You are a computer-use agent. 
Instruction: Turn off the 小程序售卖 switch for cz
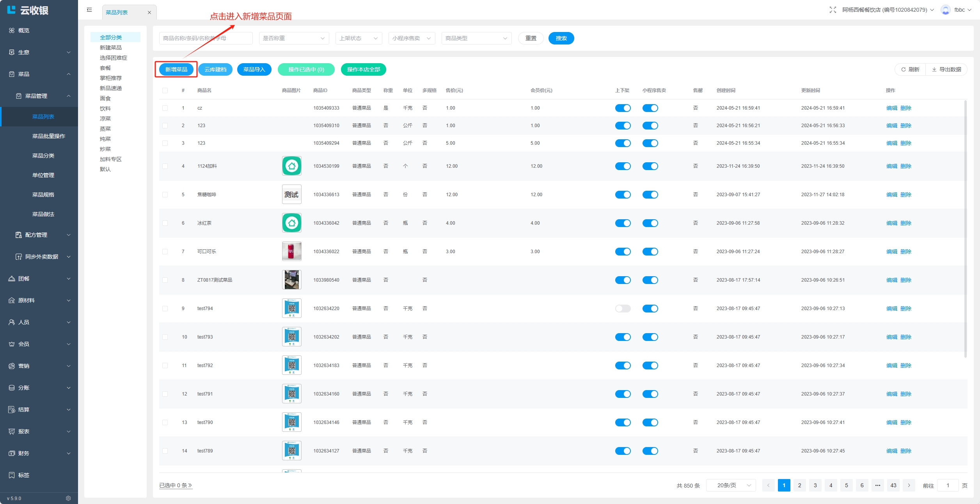pyautogui.click(x=650, y=108)
